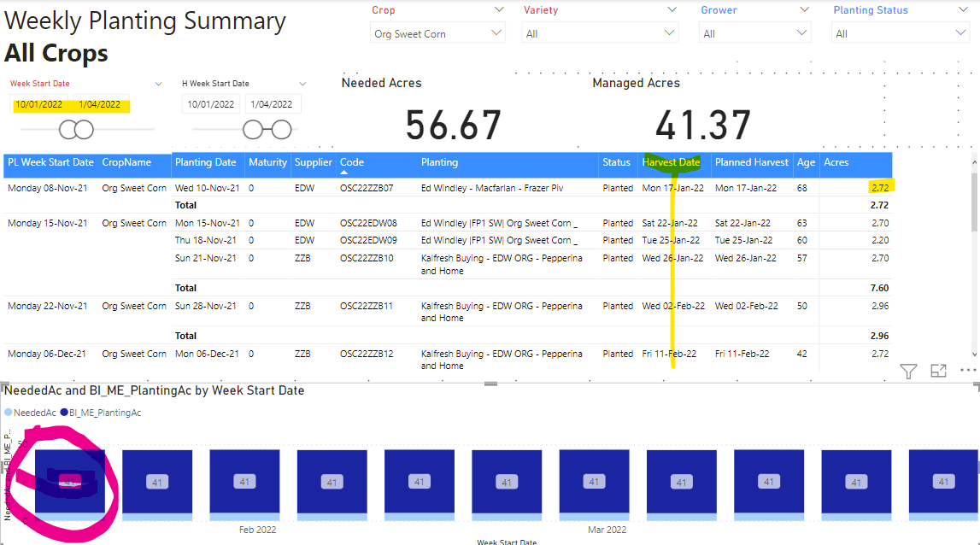Open H Week Start Date slicer chevron

tap(302, 84)
